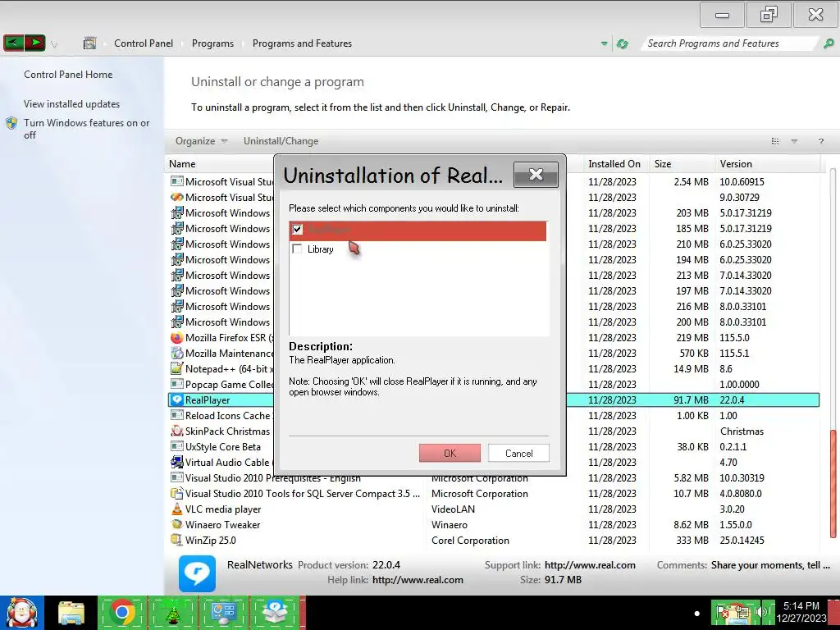This screenshot has width=840, height=630.
Task: Click Cancel in the uninstallation dialog
Action: (x=519, y=453)
